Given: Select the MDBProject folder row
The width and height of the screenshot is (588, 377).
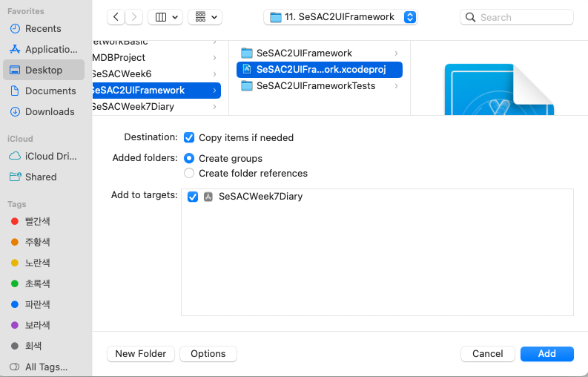Looking at the screenshot, I should pos(156,58).
